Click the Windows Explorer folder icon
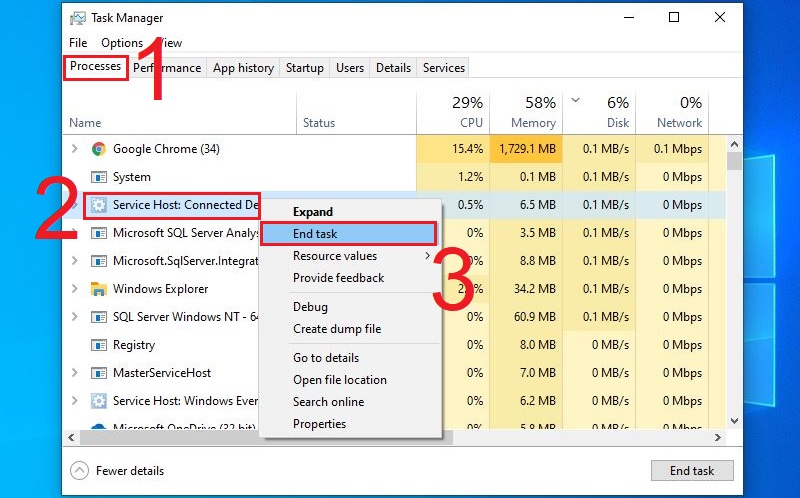This screenshot has height=498, width=800. pos(99,289)
